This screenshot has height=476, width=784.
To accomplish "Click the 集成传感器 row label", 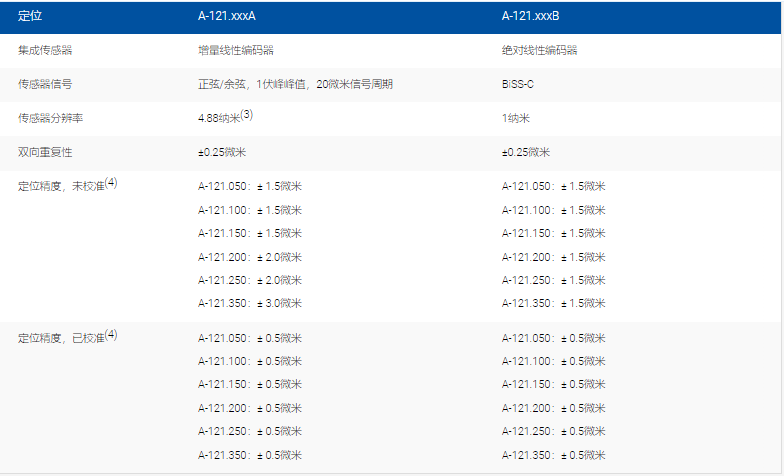I will (45, 50).
